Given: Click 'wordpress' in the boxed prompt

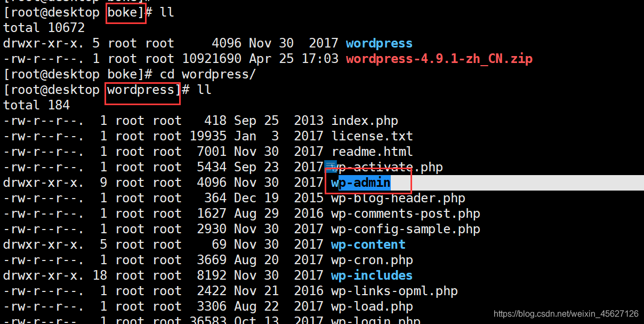Looking at the screenshot, I should click(x=141, y=90).
